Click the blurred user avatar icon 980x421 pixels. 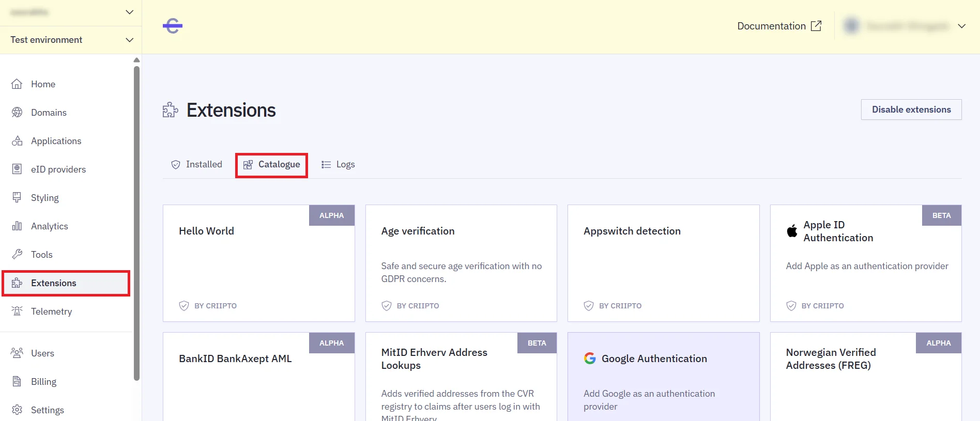851,26
